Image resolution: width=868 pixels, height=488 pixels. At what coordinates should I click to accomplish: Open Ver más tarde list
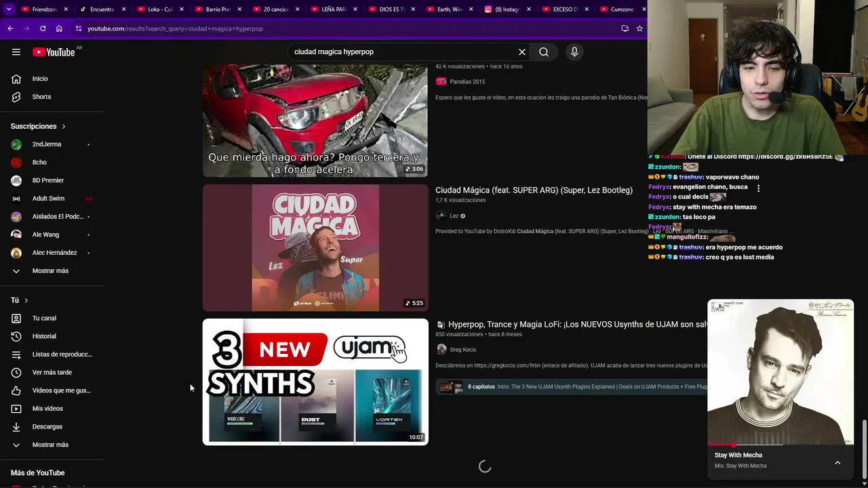click(52, 373)
